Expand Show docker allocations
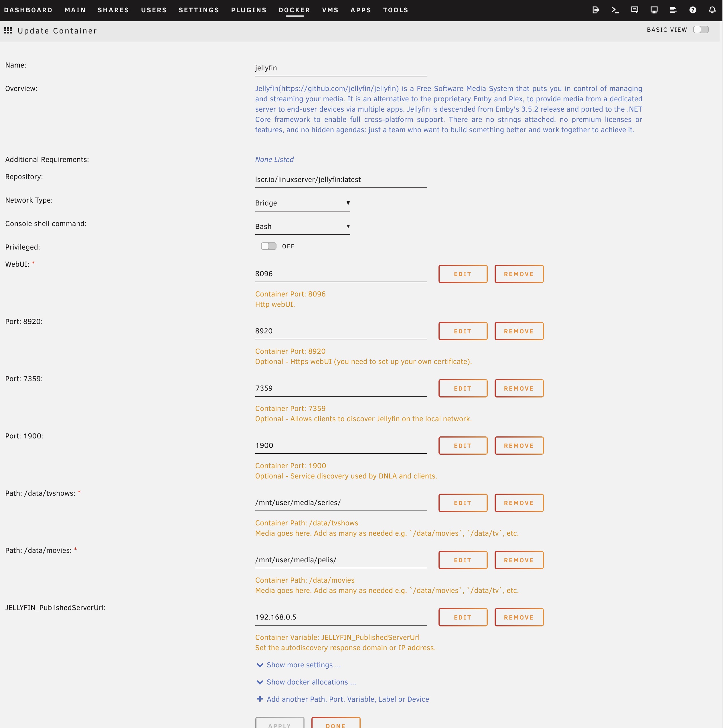This screenshot has width=723, height=728. pos(311,682)
